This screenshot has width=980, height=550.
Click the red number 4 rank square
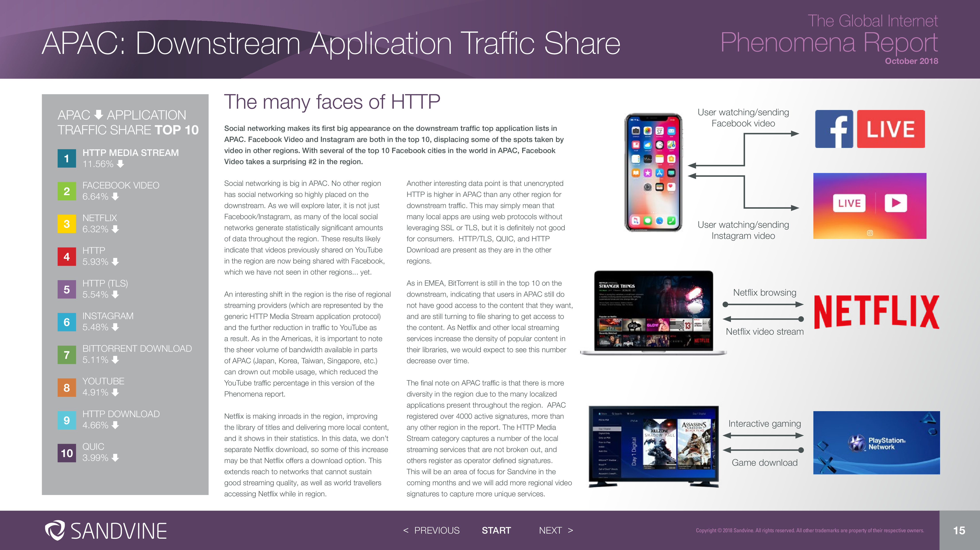click(x=67, y=256)
